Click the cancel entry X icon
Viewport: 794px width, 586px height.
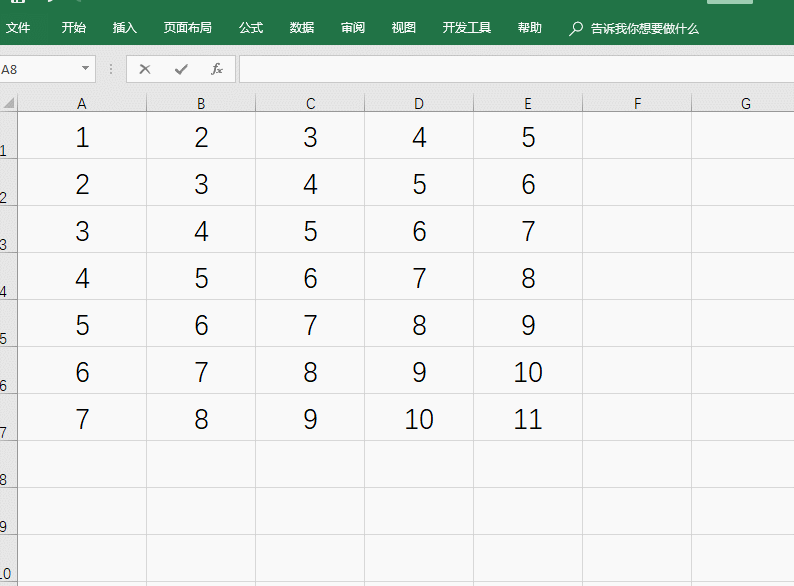[x=145, y=69]
